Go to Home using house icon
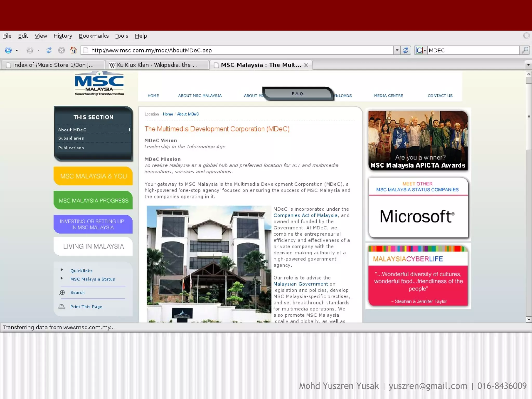The height and width of the screenshot is (399, 532). (74, 50)
